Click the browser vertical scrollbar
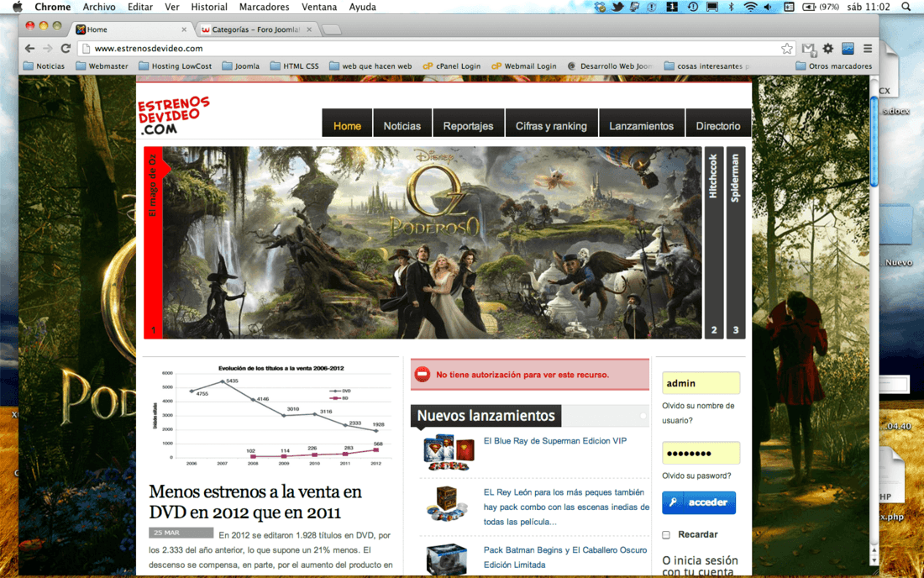Screen dimensions: 924x578 pos(874,141)
